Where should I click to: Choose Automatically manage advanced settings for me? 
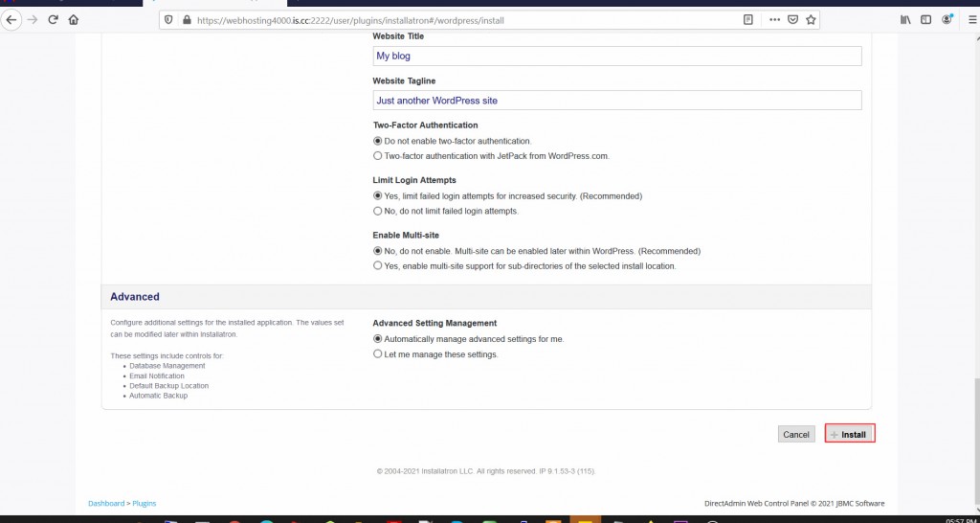point(377,339)
